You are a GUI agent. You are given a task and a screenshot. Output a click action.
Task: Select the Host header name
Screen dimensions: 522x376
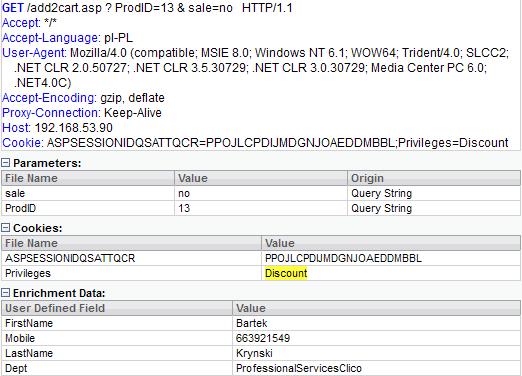tap(16, 128)
